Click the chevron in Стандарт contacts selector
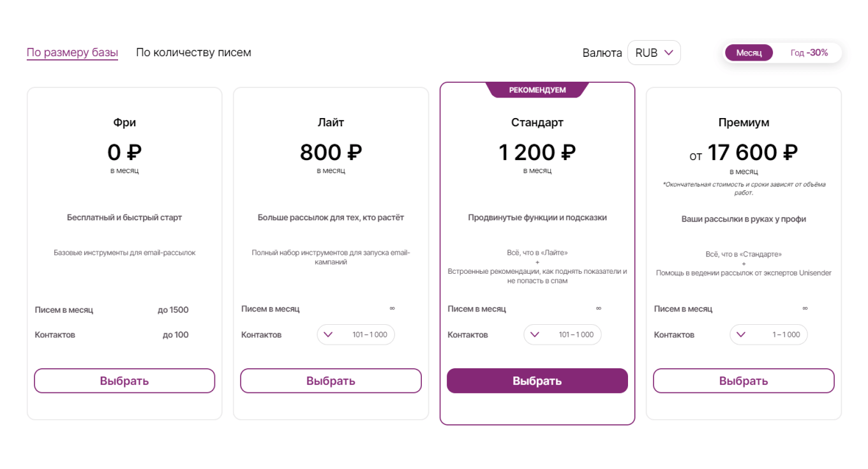 [x=535, y=334]
